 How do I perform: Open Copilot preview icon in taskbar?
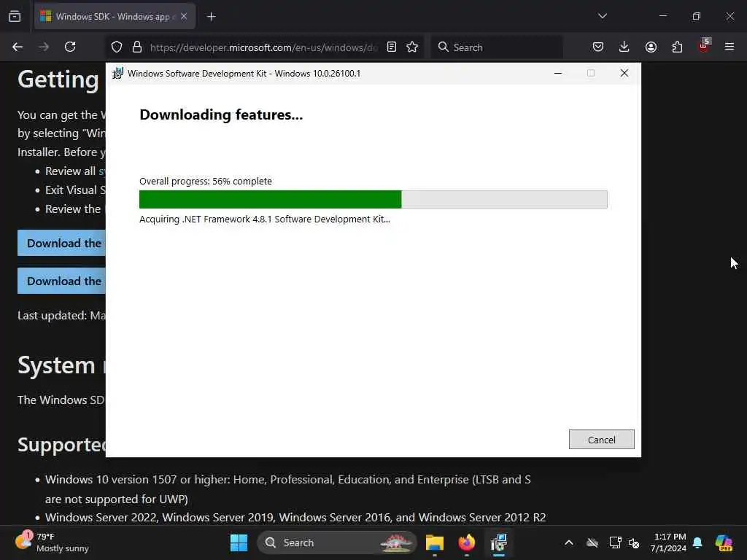724,542
